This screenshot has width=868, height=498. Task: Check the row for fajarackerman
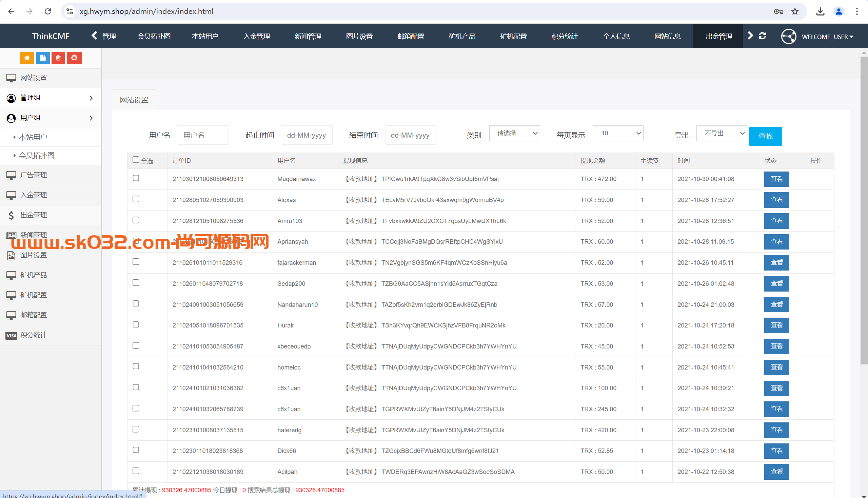136,262
